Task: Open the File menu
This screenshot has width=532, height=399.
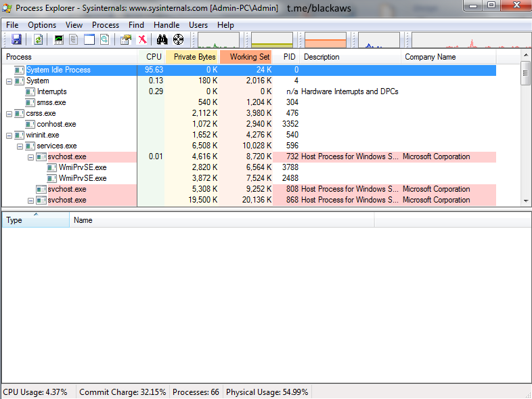Action: 12,25
